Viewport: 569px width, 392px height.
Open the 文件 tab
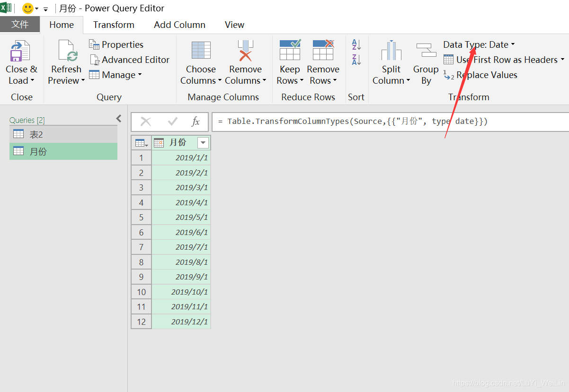(20, 25)
